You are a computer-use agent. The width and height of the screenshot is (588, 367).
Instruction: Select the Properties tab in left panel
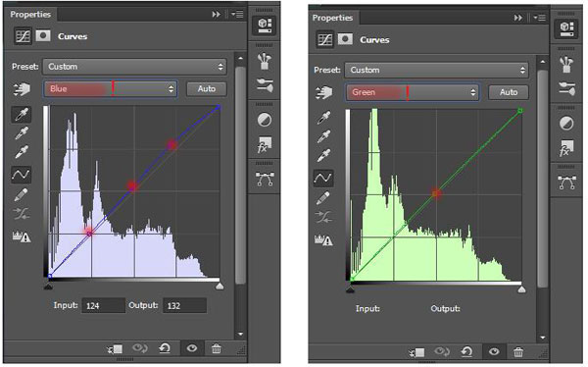click(x=30, y=15)
